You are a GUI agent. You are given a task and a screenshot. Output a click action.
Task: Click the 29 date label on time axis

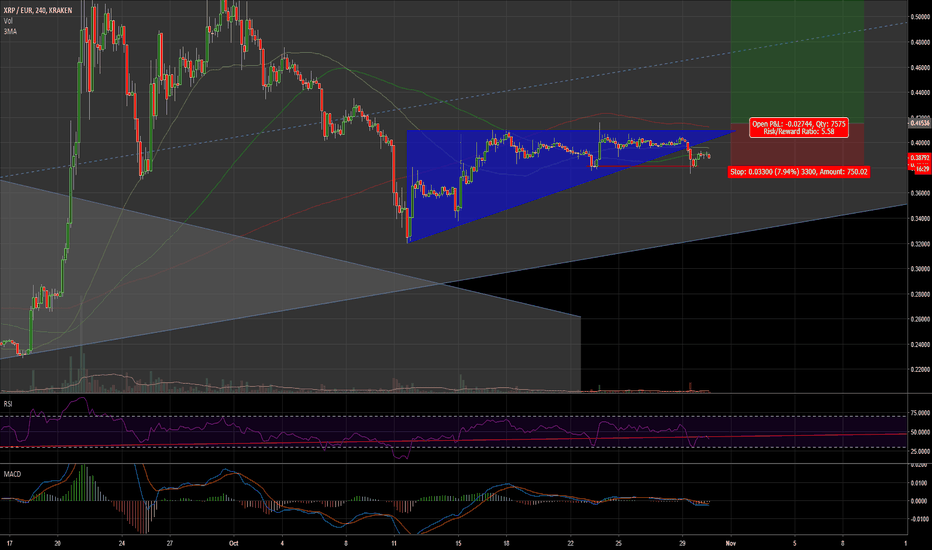(x=682, y=543)
